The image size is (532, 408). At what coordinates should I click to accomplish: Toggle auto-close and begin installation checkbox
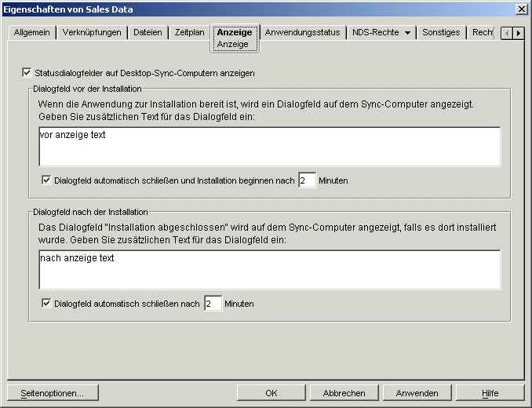46,180
